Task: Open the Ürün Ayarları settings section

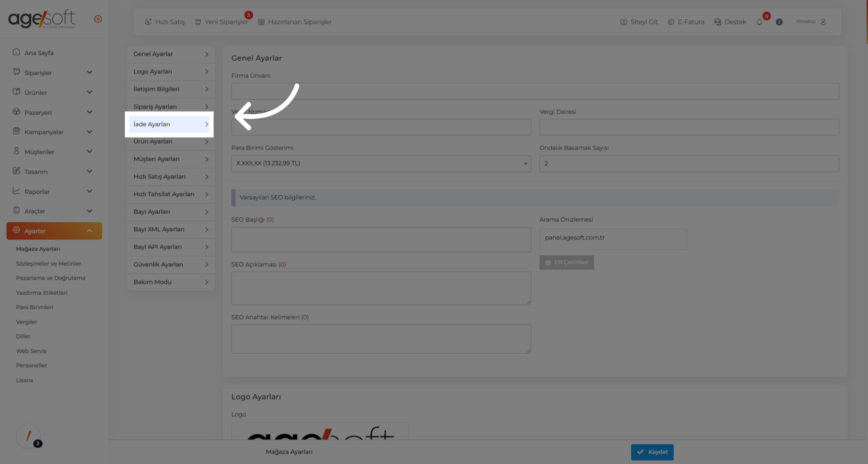Action: pyautogui.click(x=171, y=142)
